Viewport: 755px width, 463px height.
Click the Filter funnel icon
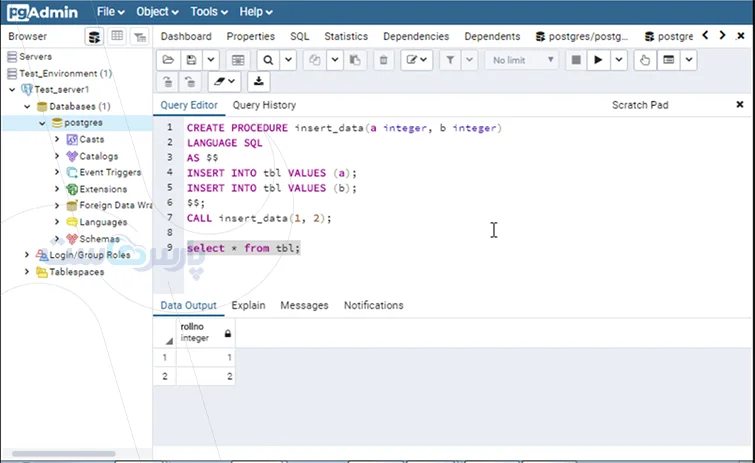click(x=450, y=60)
